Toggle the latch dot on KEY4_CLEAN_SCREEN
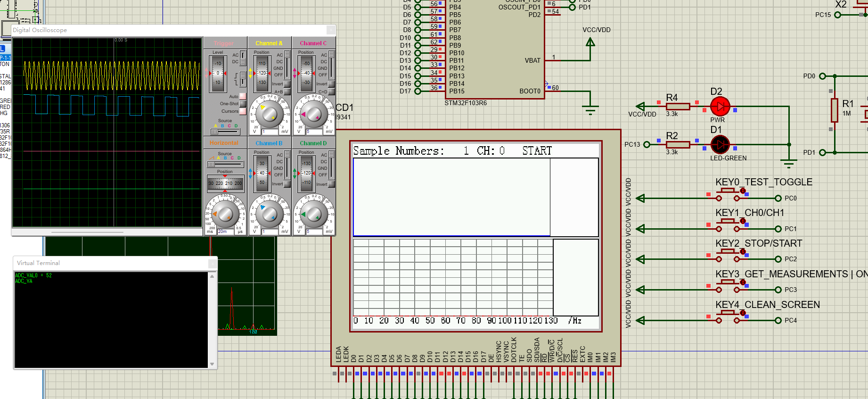Image resolution: width=868 pixels, height=399 pixels. click(x=743, y=313)
